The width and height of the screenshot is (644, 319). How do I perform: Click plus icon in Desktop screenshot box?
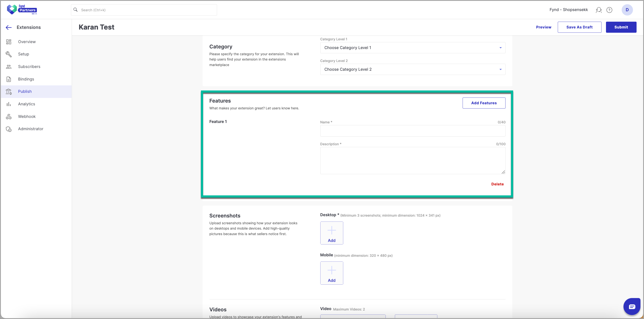click(x=332, y=230)
